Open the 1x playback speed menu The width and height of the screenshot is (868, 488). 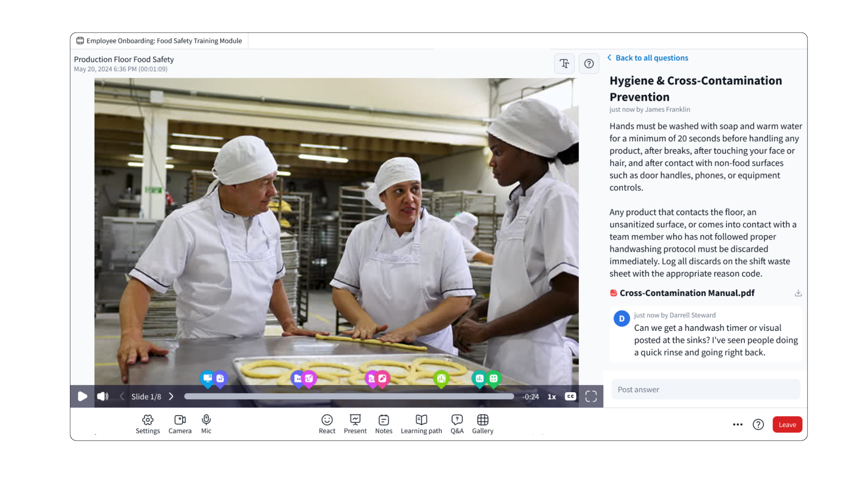(552, 397)
